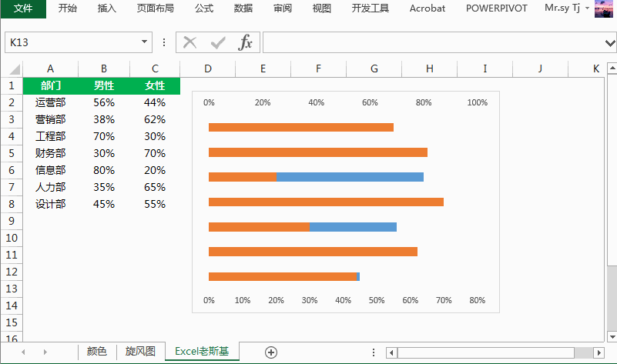Click the three-dot handle beside Name Box
The height and width of the screenshot is (364, 617).
pyautogui.click(x=164, y=42)
